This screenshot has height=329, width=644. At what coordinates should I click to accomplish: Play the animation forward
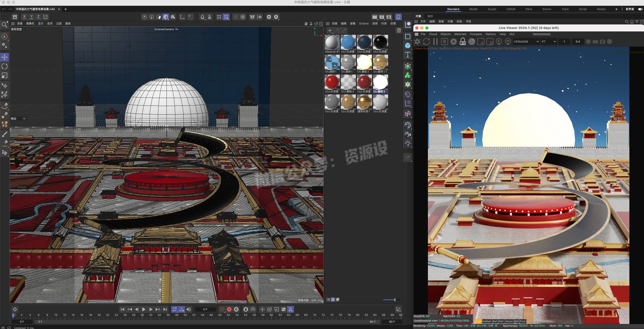(144, 309)
